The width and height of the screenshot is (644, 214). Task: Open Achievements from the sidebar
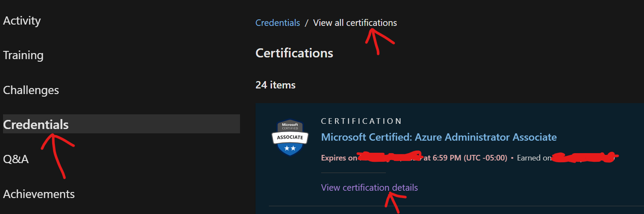(39, 194)
